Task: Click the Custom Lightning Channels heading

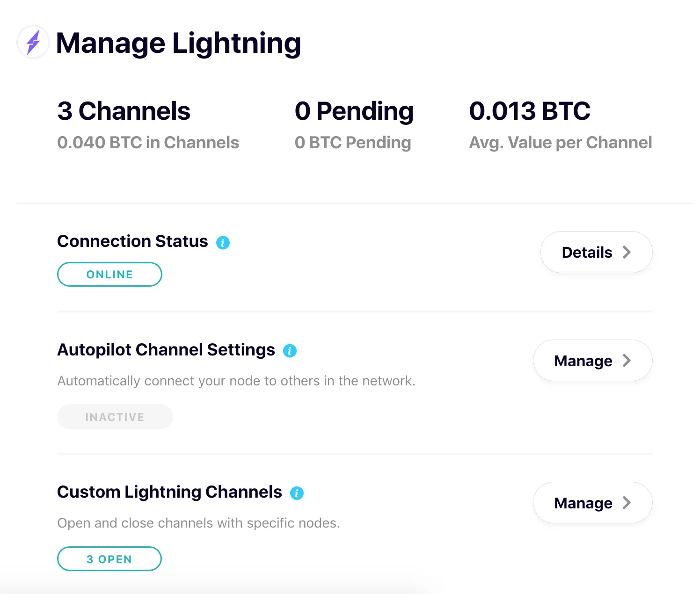Action: tap(169, 492)
